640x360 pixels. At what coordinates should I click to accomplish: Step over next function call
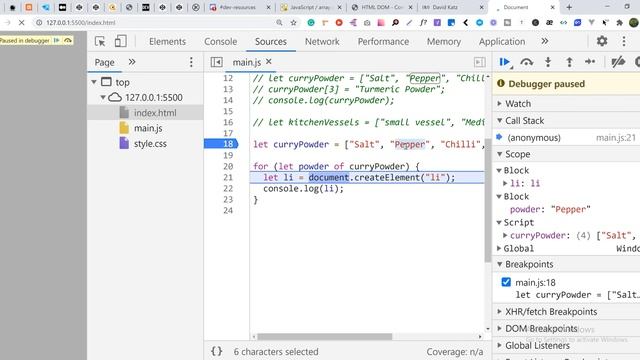point(527,62)
